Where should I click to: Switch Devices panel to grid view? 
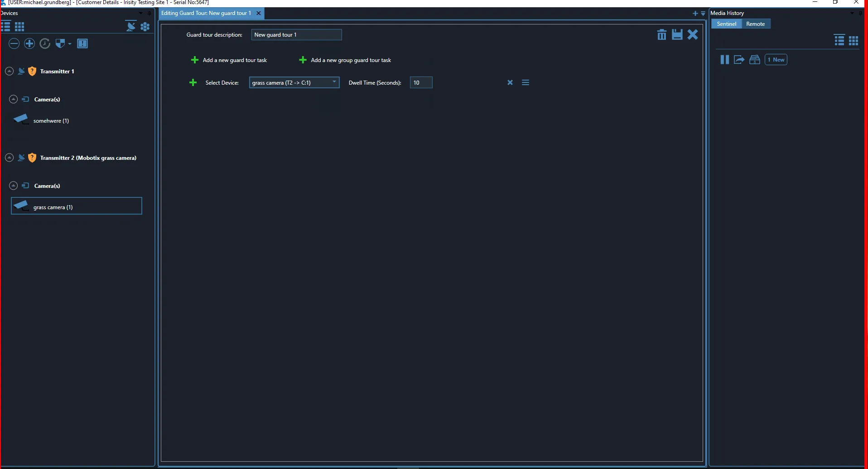coord(19,27)
